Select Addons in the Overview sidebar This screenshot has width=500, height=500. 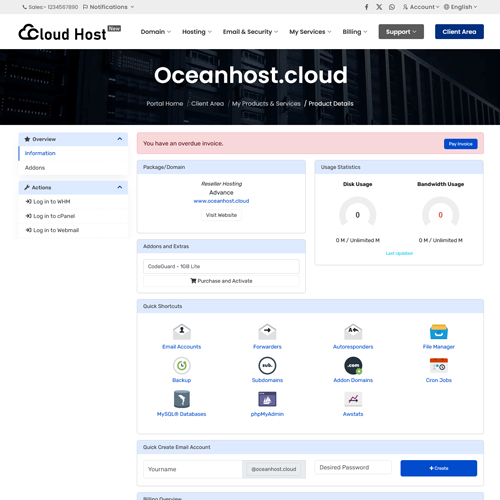[x=35, y=168]
